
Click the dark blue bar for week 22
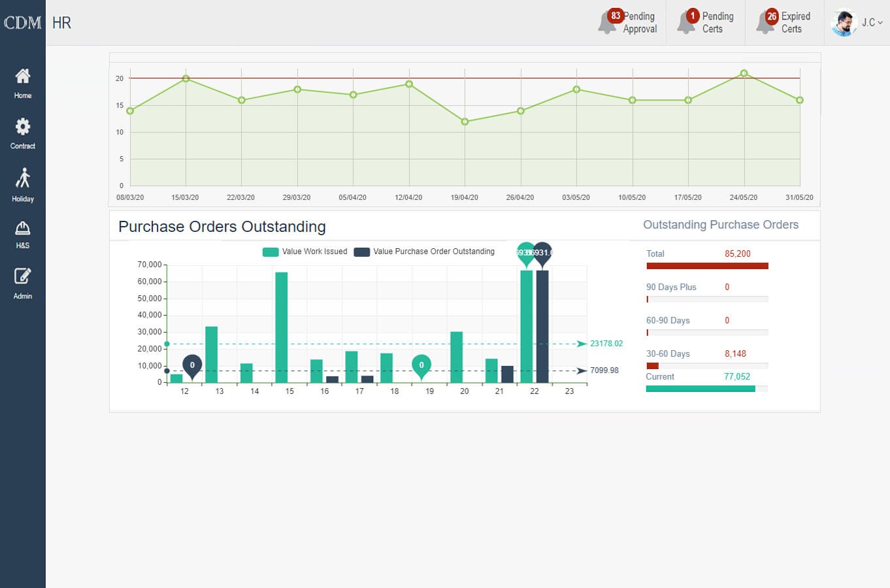[x=542, y=327]
